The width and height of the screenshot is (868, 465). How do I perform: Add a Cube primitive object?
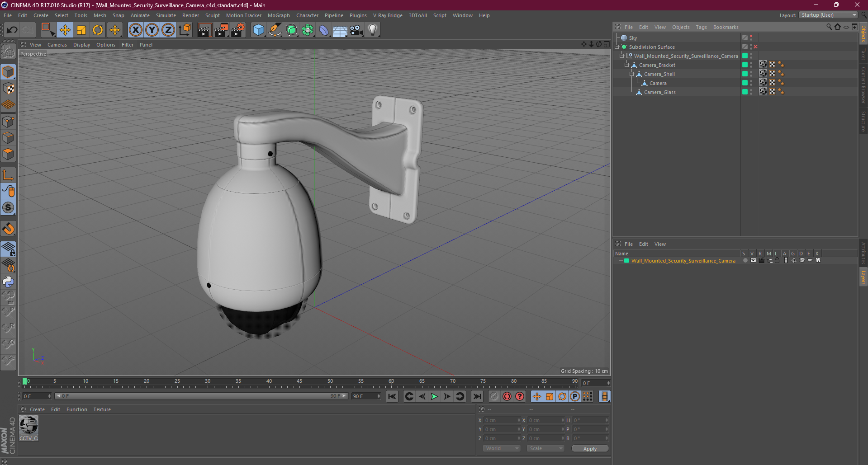pyautogui.click(x=258, y=30)
